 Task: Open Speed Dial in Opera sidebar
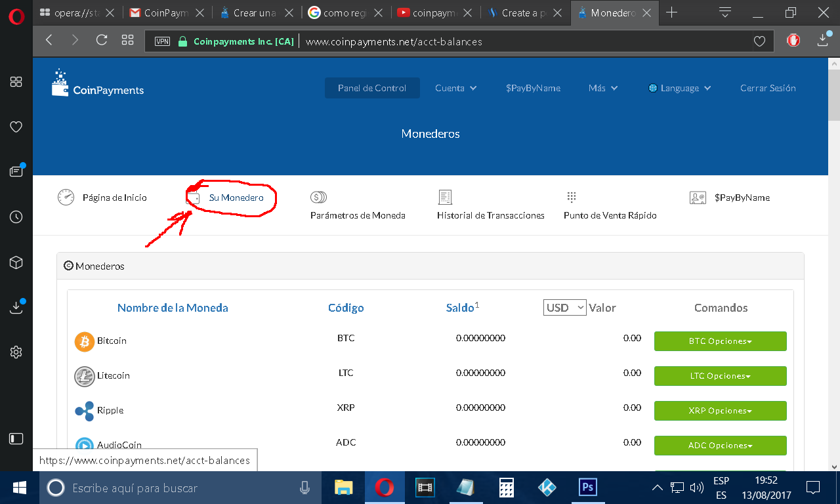(16, 81)
